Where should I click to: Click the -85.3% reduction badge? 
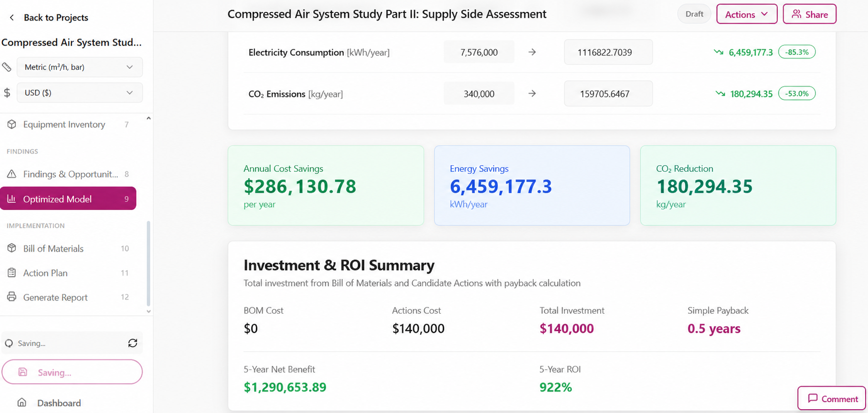coord(797,52)
